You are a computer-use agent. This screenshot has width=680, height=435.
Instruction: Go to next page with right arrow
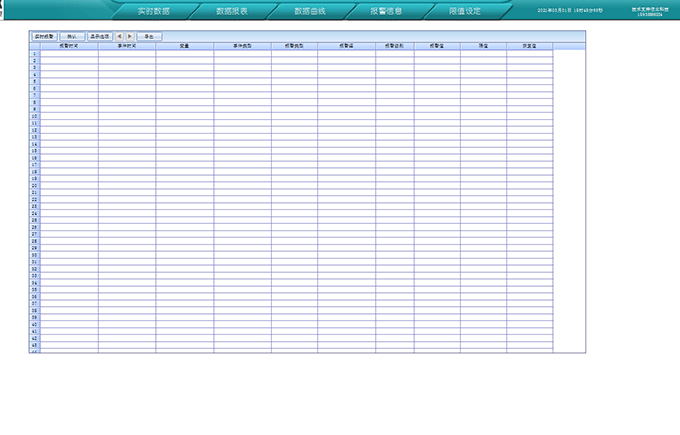click(130, 36)
